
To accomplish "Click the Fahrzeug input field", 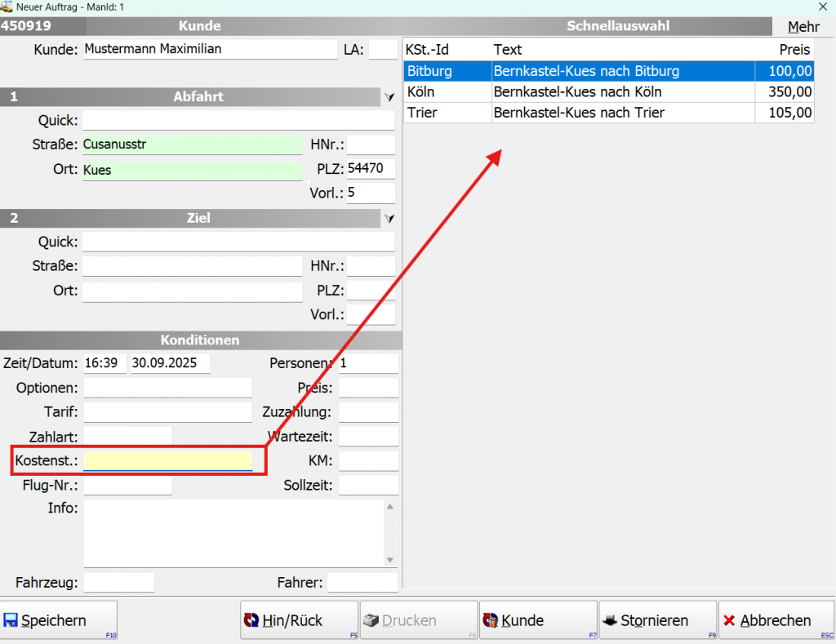I will click(x=118, y=583).
